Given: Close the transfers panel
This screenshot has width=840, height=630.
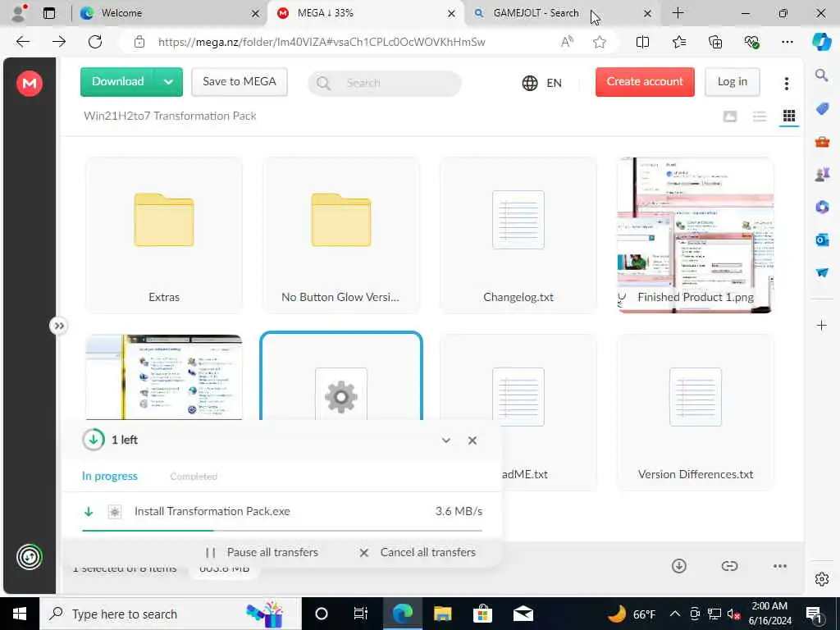Looking at the screenshot, I should tap(472, 441).
